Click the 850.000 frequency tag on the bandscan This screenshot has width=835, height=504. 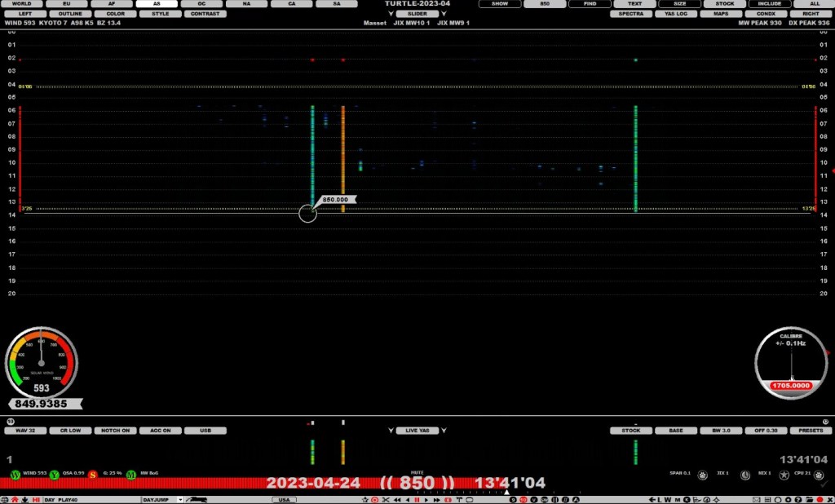[337, 198]
